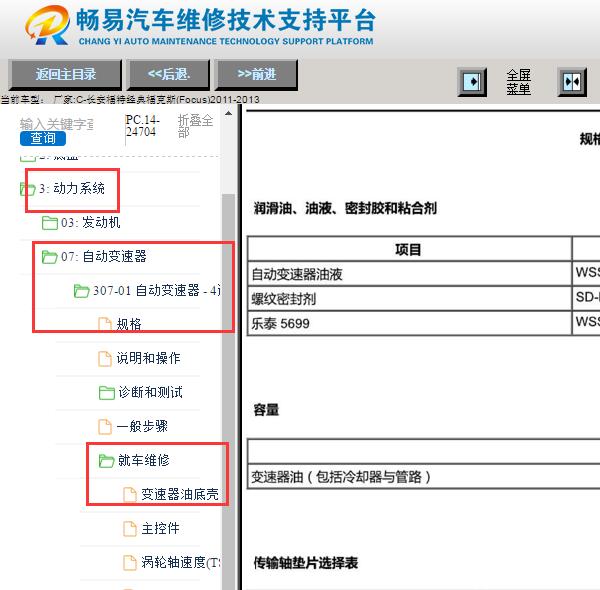Open 主控件 in the tree
This screenshot has width=600, height=590.
click(x=160, y=528)
